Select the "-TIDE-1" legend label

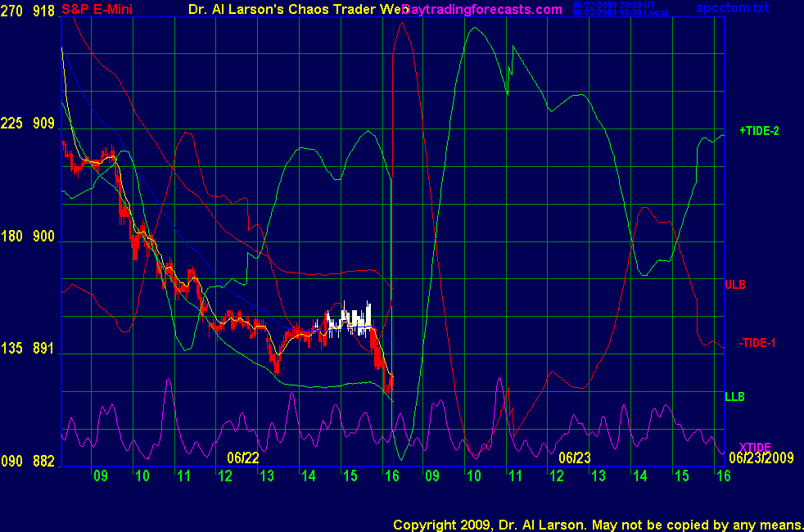[x=757, y=343]
